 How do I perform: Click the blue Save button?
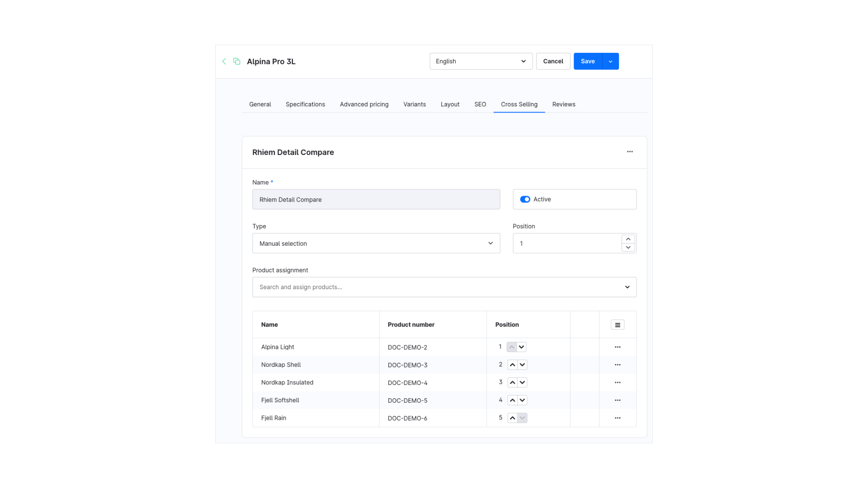(x=588, y=61)
